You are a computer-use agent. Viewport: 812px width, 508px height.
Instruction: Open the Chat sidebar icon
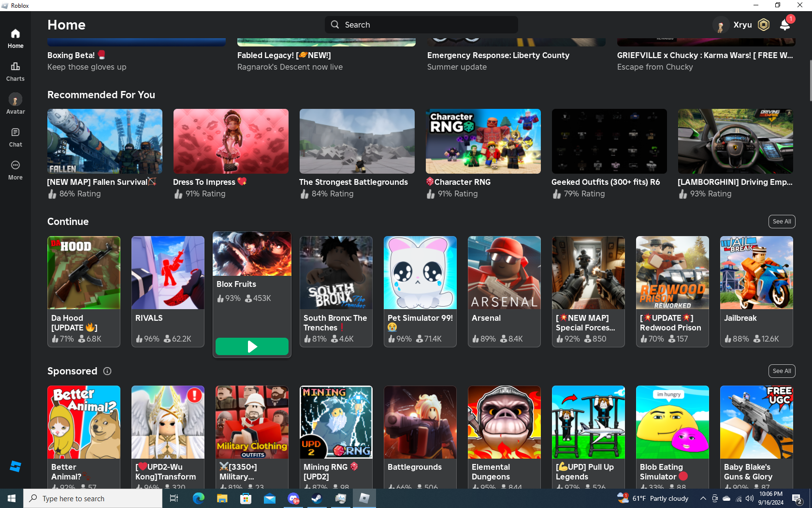tap(15, 137)
